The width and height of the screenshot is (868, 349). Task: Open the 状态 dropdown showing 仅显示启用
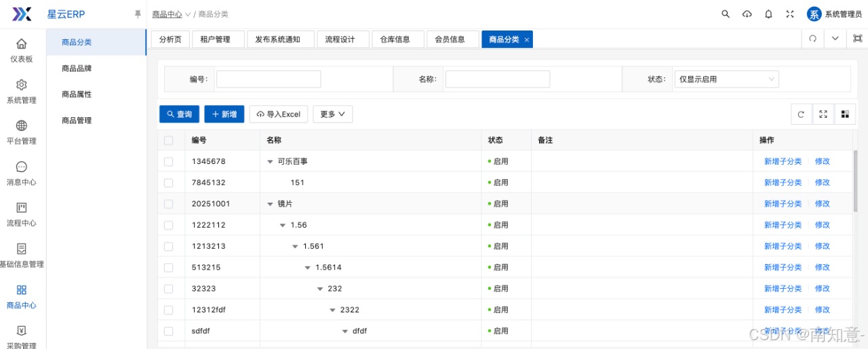pyautogui.click(x=726, y=79)
